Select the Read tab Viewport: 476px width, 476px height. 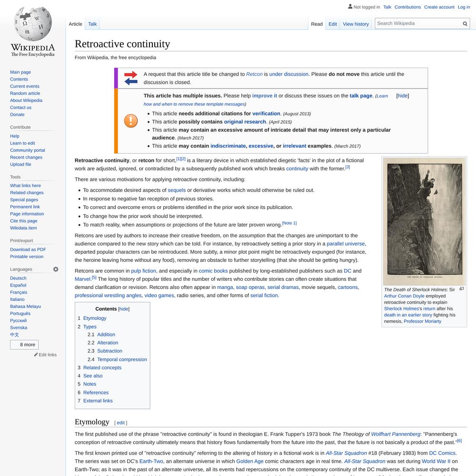pos(317,24)
